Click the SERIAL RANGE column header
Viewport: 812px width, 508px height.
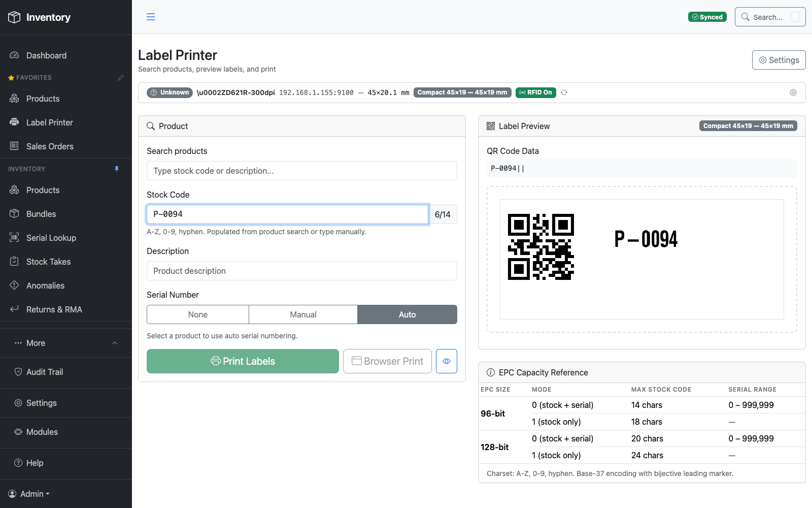point(752,390)
